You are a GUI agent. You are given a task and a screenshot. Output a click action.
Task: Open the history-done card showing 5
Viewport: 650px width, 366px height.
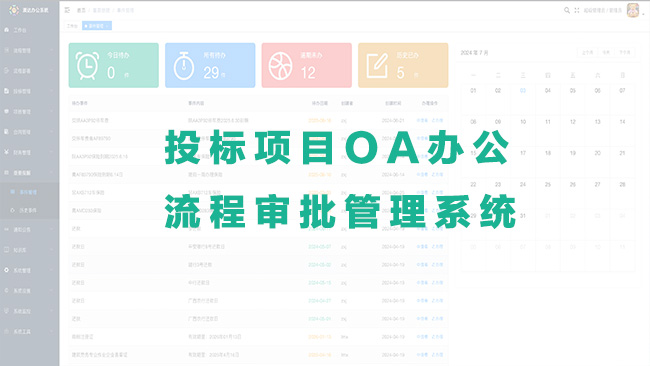[x=403, y=65]
